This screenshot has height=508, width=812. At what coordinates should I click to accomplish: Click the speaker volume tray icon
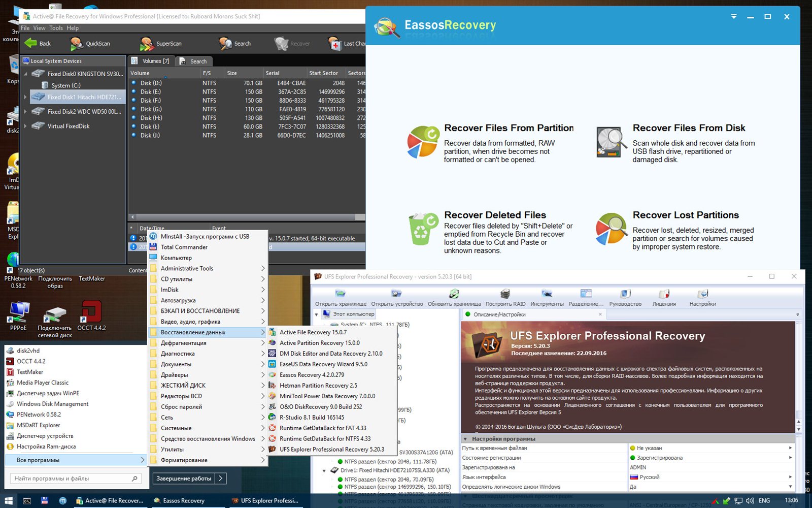(x=750, y=500)
